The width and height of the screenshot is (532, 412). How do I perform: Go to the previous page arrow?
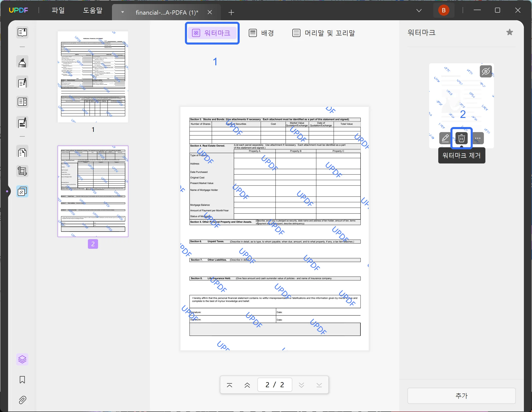click(247, 385)
